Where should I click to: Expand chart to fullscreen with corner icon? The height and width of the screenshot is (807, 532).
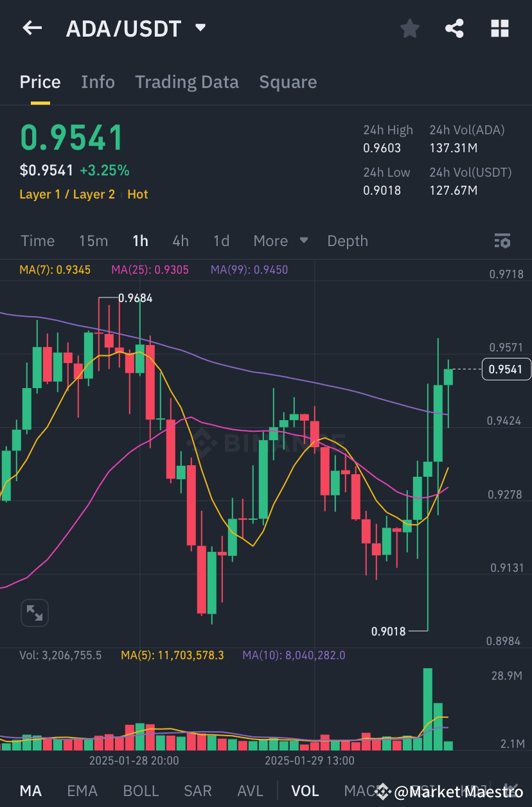point(34,612)
